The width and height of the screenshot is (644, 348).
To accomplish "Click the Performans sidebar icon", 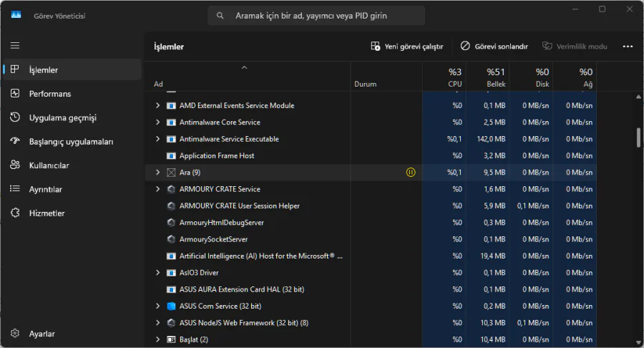I will pyautogui.click(x=15, y=93).
